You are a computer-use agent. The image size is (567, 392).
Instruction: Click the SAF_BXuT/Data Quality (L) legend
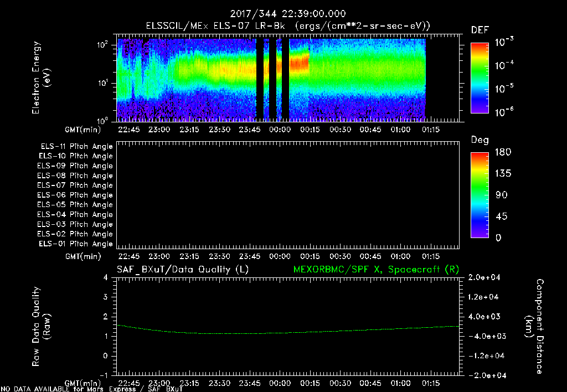pos(183,270)
